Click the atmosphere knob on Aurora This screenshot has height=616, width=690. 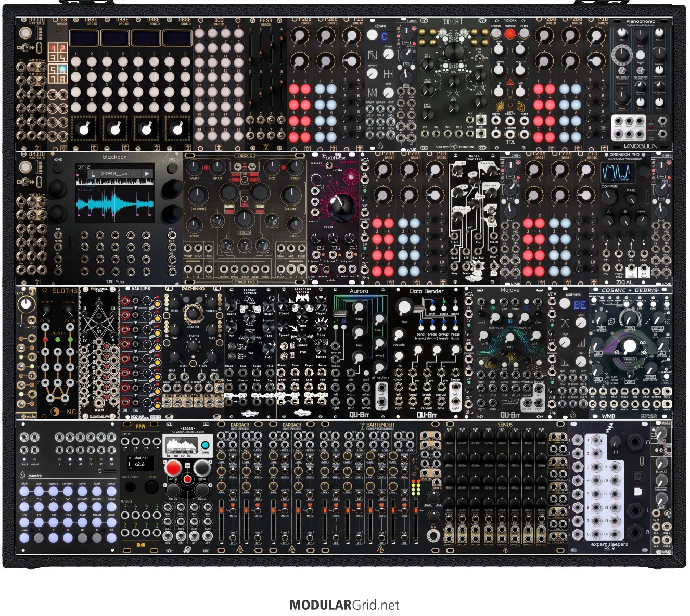380,366
